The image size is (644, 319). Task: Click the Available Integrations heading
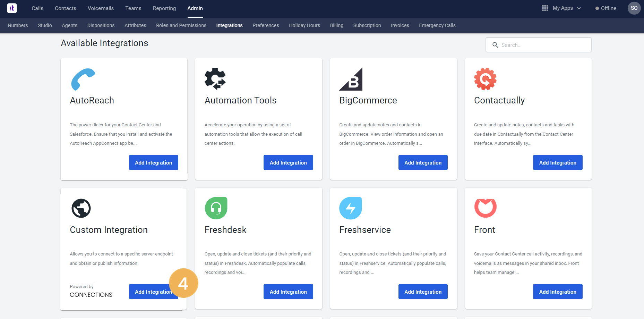pos(104,43)
